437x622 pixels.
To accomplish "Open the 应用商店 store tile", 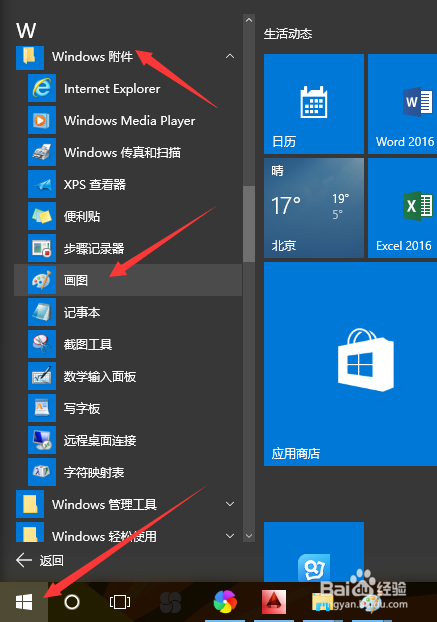I will coord(351,364).
